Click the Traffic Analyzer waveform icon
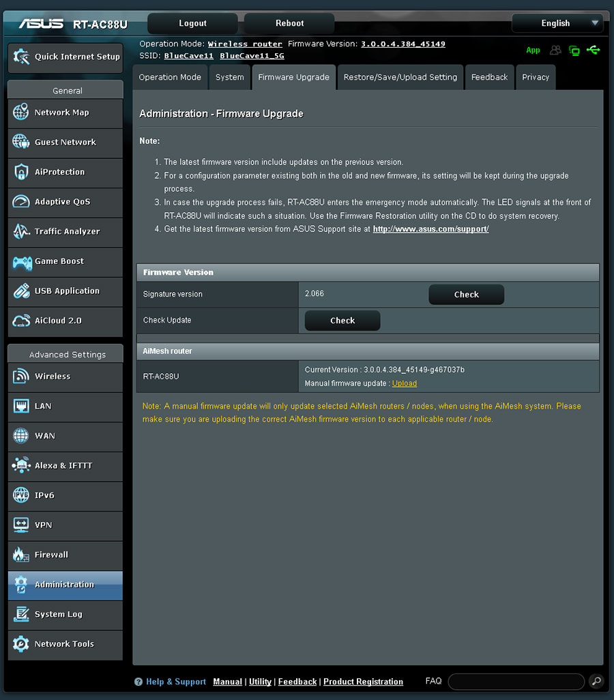The height and width of the screenshot is (700, 614). point(21,231)
